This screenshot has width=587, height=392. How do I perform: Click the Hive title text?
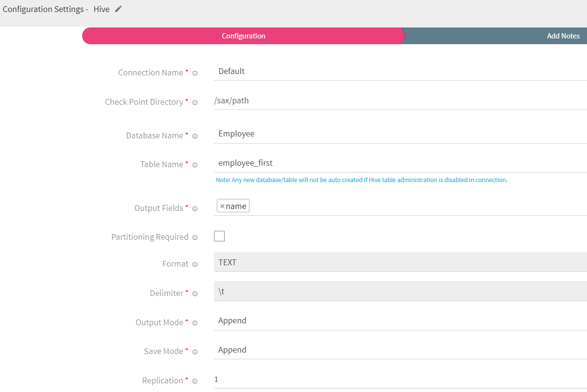101,9
